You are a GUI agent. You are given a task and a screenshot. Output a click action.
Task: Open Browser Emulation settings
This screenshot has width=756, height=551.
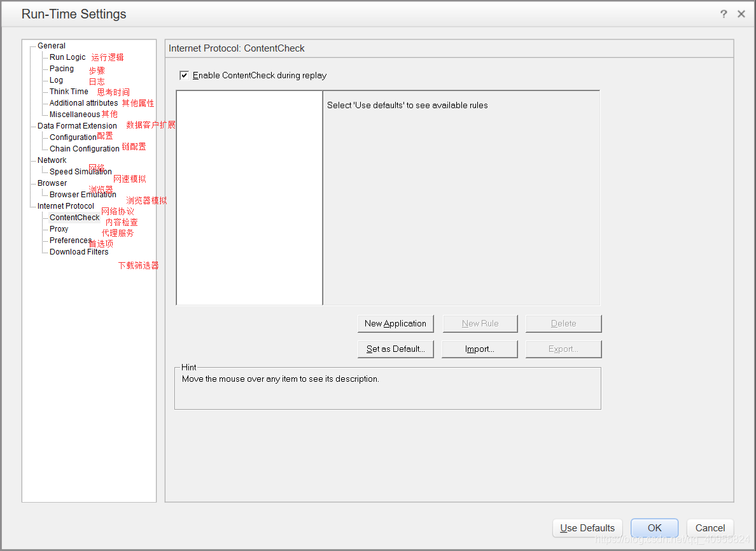click(x=83, y=195)
